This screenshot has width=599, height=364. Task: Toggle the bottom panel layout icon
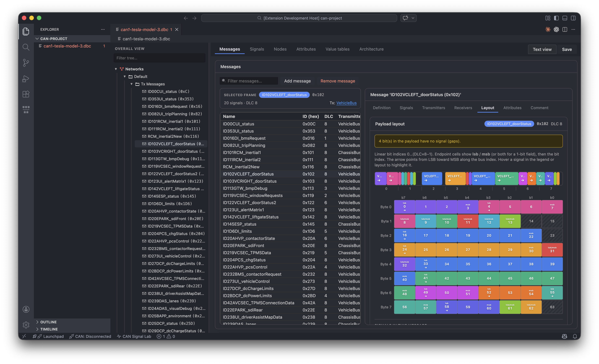565,18
